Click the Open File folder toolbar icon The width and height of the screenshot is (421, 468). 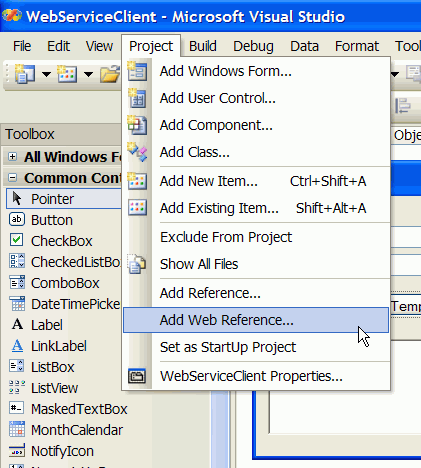110,74
